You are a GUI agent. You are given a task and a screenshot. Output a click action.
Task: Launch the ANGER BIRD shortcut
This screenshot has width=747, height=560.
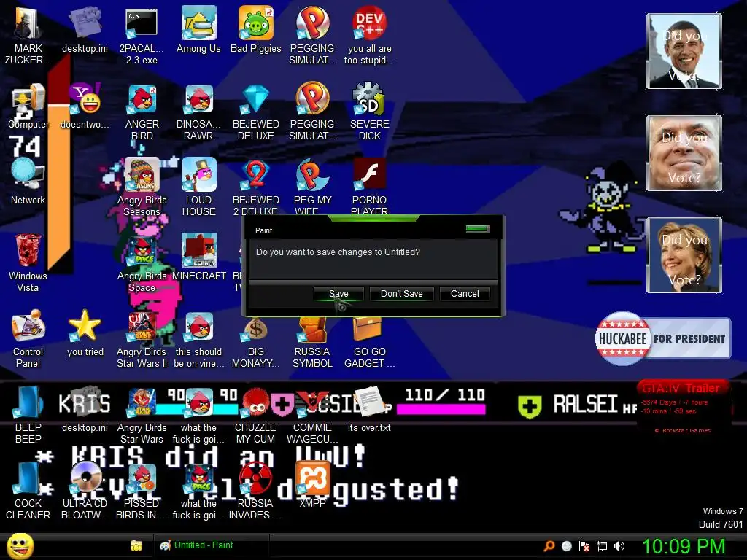pos(142,112)
